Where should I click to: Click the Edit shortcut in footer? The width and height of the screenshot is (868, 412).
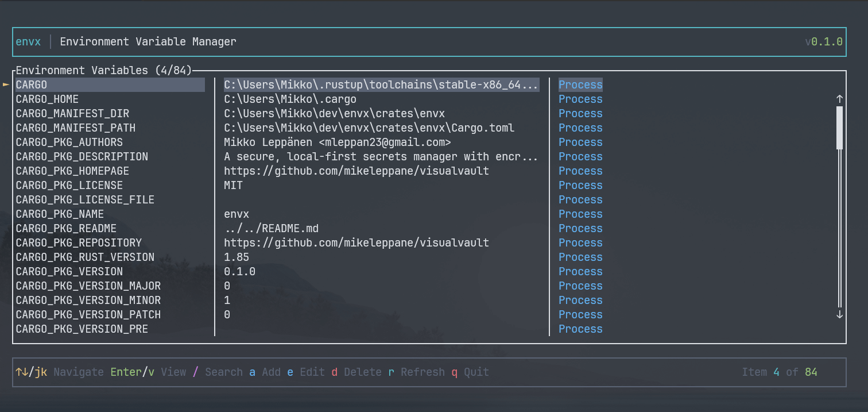coord(306,372)
